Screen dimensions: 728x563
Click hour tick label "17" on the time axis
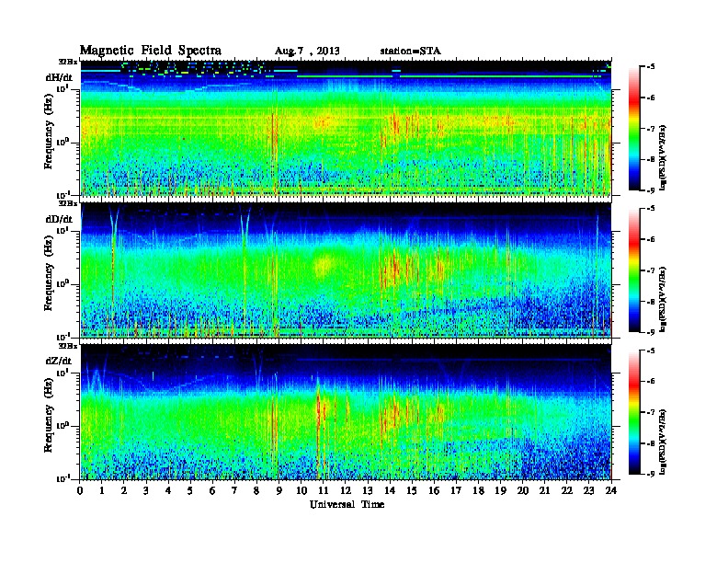(x=457, y=490)
